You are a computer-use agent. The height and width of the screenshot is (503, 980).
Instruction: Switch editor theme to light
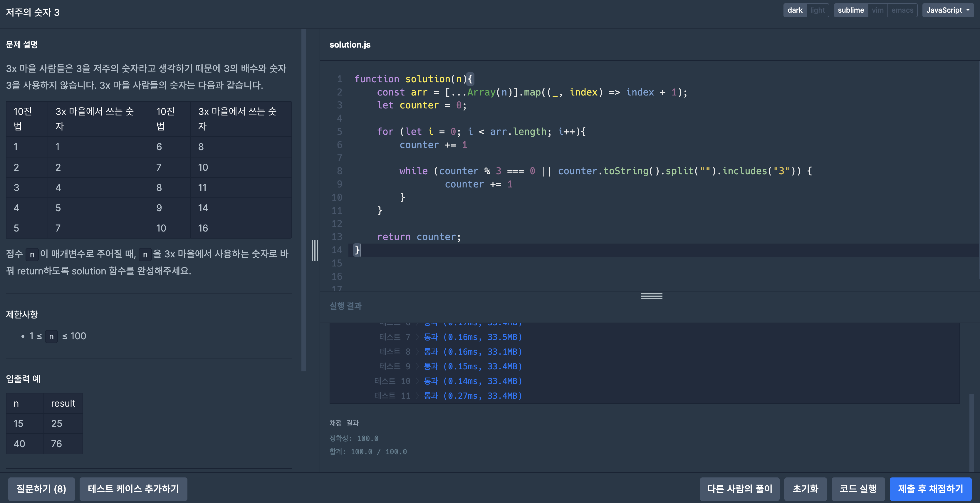click(x=817, y=10)
